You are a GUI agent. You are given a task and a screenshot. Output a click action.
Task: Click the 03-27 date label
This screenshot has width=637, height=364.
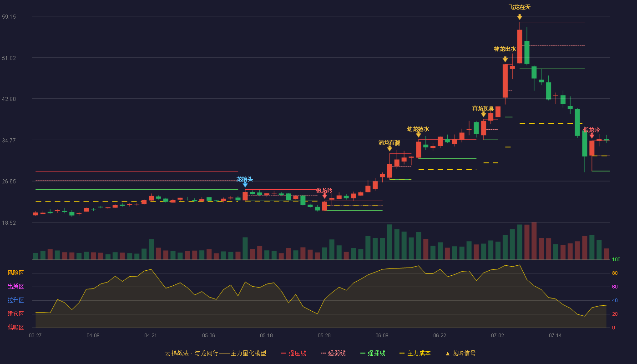coord(35,335)
